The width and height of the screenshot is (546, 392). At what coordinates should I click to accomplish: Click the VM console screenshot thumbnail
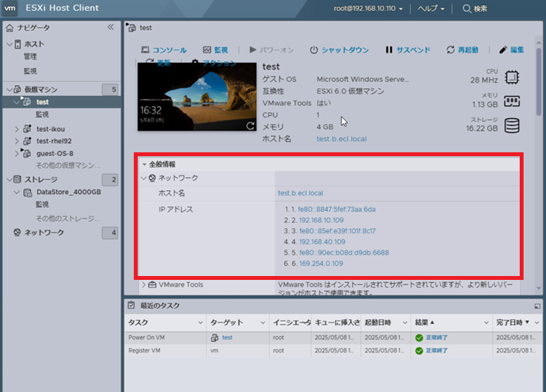point(196,97)
